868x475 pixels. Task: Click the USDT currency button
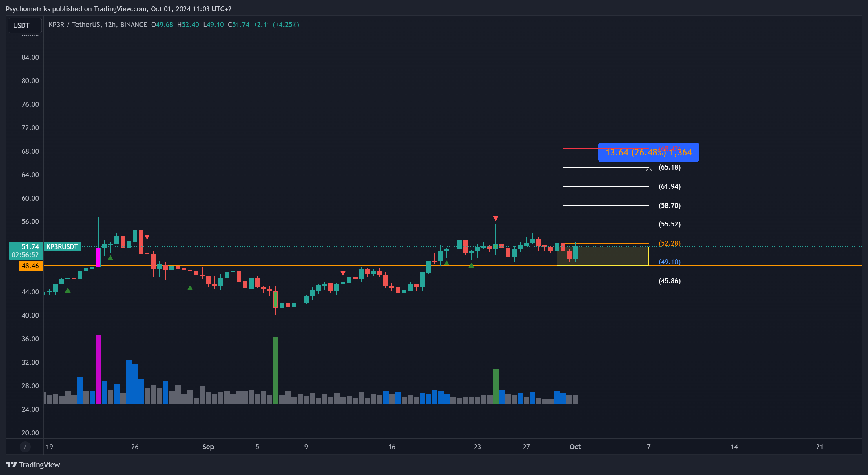[x=25, y=25]
